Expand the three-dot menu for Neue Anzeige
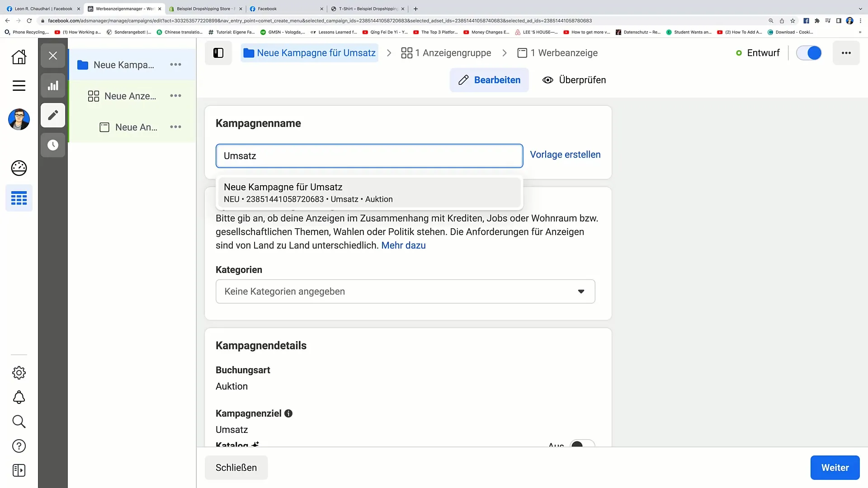This screenshot has height=488, width=868. (176, 127)
